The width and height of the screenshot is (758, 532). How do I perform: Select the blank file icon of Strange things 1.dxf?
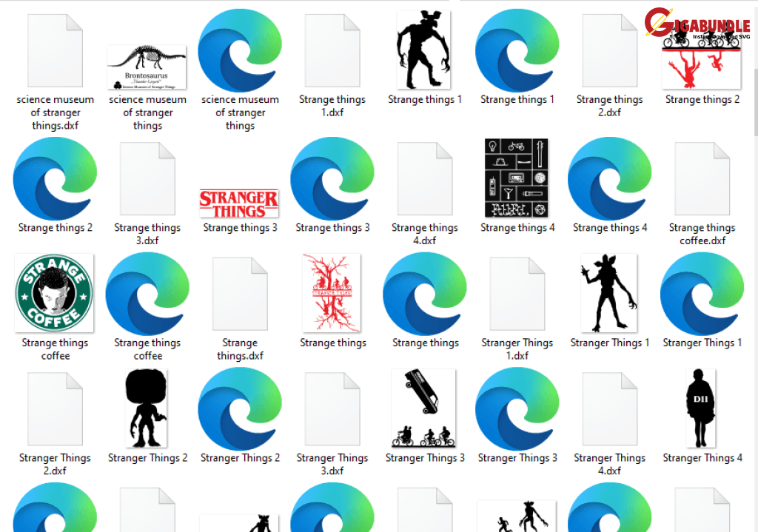332,51
